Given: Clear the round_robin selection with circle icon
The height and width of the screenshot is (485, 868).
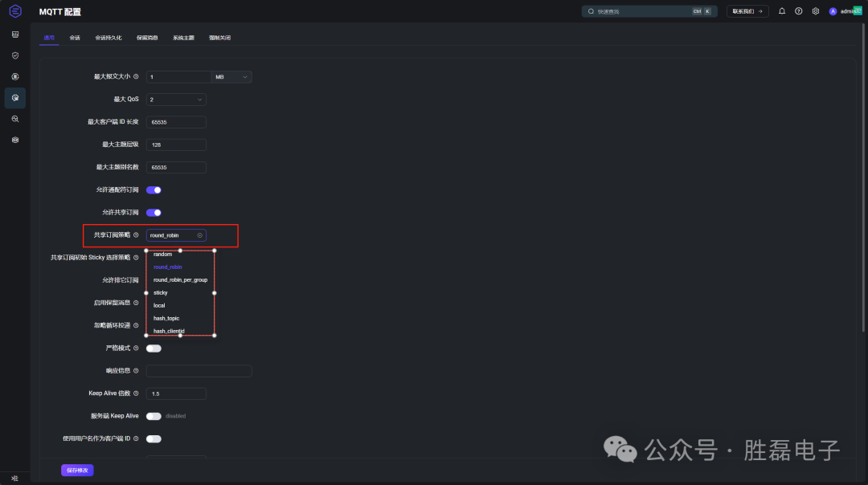Looking at the screenshot, I should tap(200, 235).
